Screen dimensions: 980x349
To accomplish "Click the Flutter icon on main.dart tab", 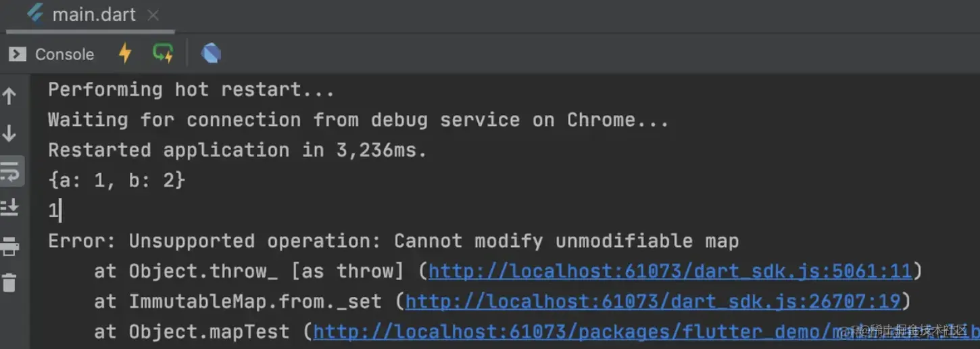I will point(35,15).
